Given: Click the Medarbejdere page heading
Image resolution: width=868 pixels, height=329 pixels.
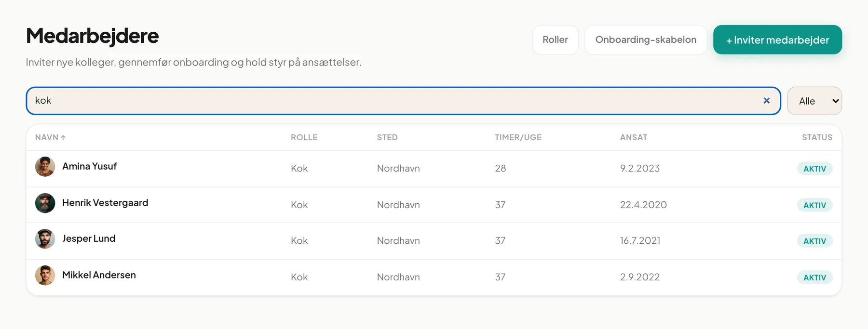Looking at the screenshot, I should click(92, 36).
